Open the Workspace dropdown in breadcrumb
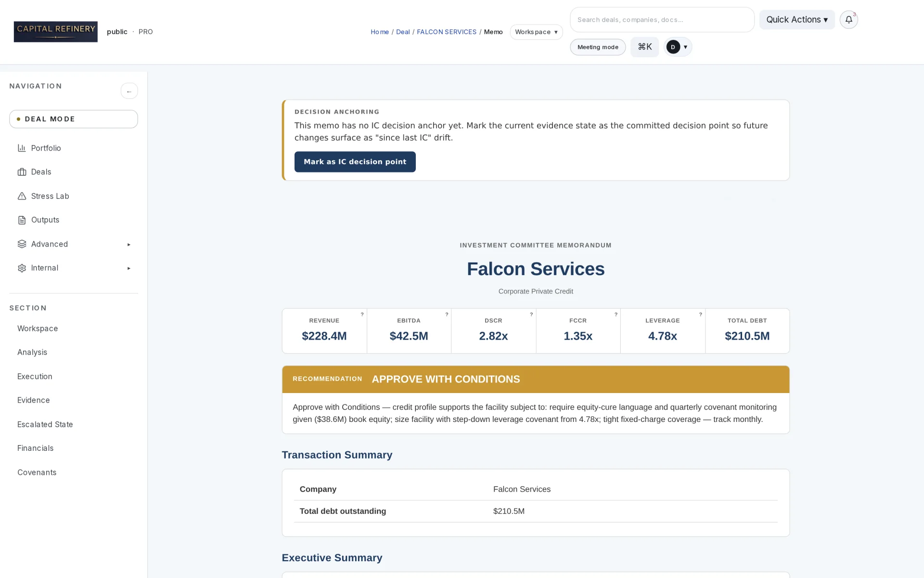This screenshot has height=578, width=924. click(536, 32)
